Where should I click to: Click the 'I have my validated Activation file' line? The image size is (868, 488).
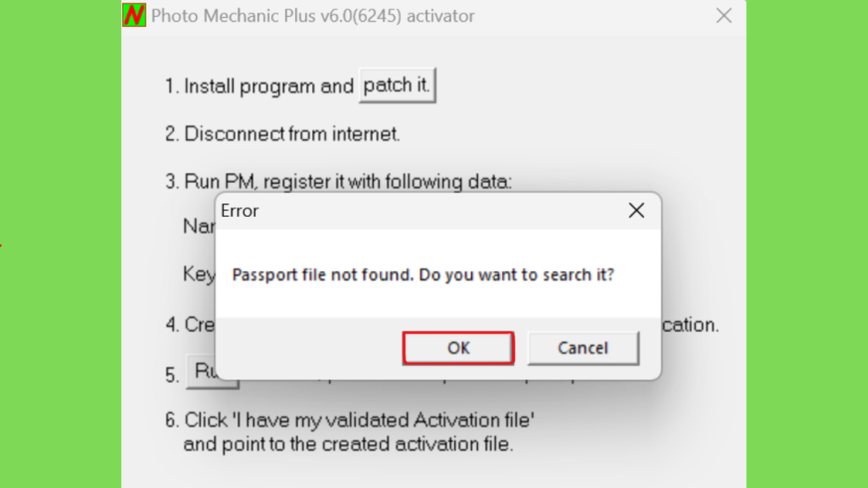350,420
